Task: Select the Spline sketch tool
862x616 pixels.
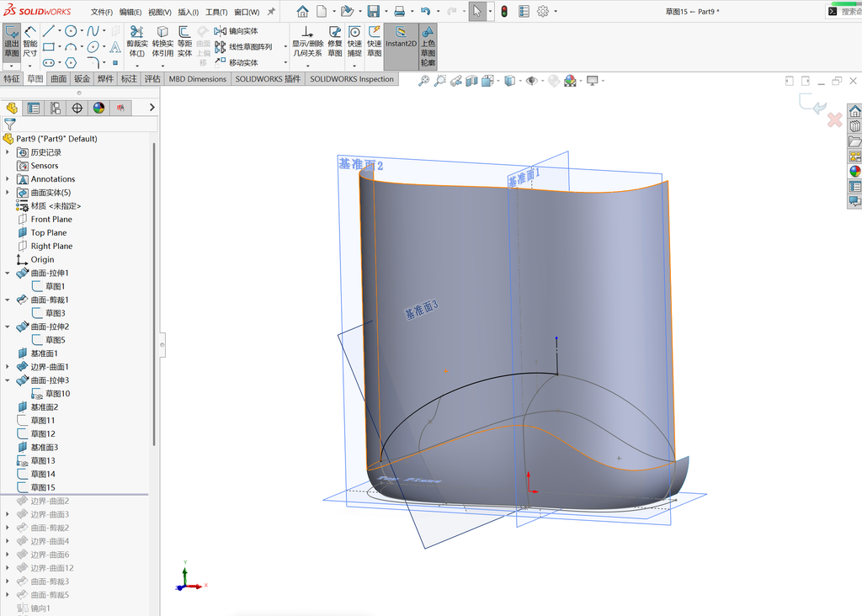Action: tap(93, 31)
